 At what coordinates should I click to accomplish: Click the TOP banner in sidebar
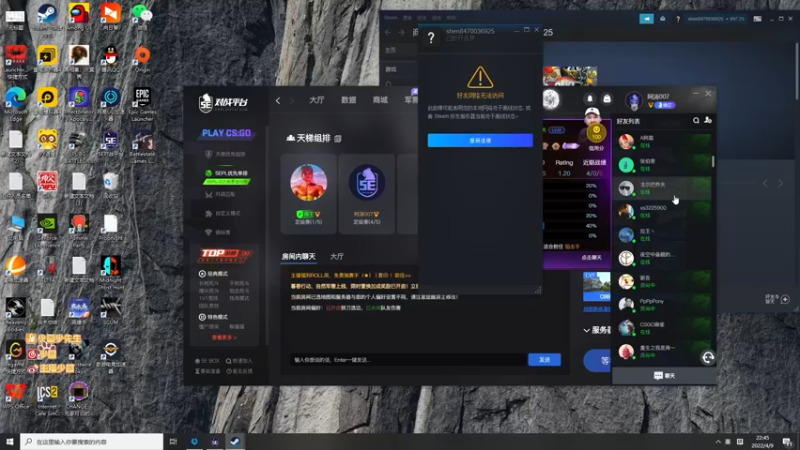(x=225, y=254)
